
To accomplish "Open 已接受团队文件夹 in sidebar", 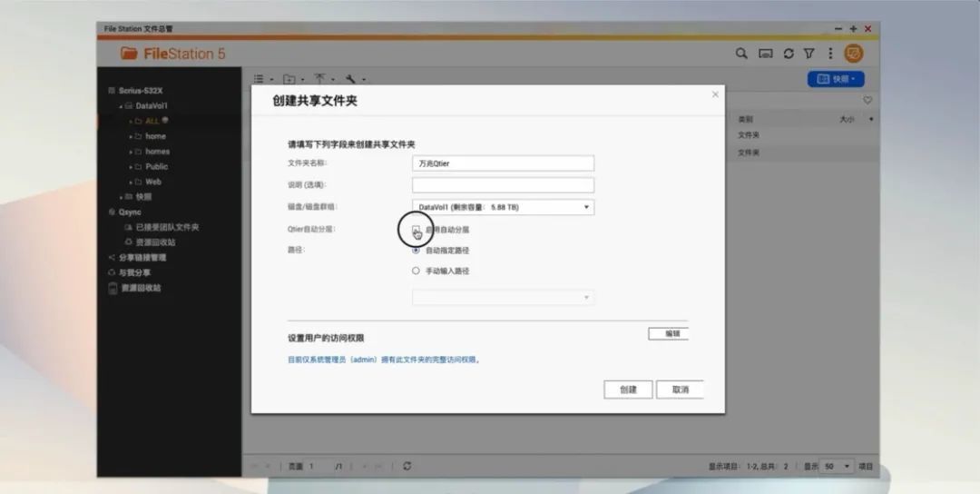I will click(x=167, y=228).
